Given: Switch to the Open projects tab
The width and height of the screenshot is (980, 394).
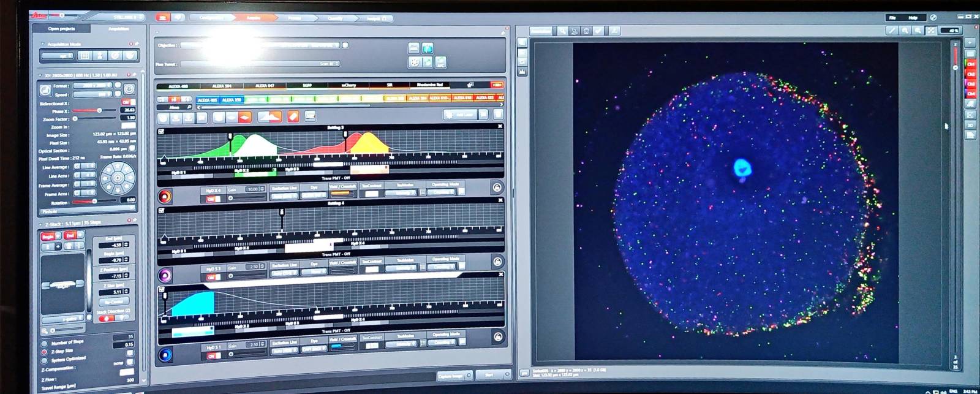Looking at the screenshot, I should pyautogui.click(x=61, y=29).
